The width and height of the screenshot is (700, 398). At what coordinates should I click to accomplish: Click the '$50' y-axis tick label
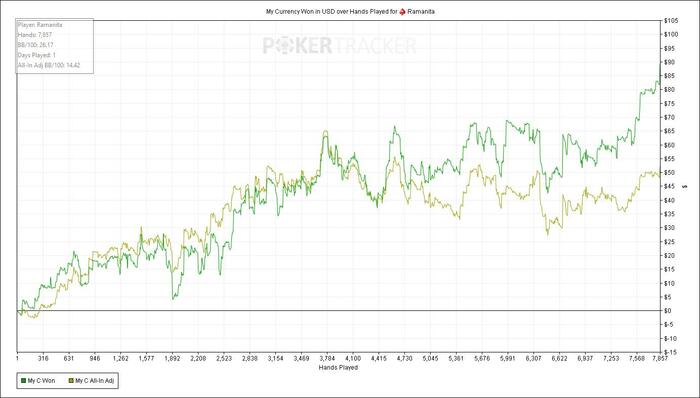pos(670,173)
